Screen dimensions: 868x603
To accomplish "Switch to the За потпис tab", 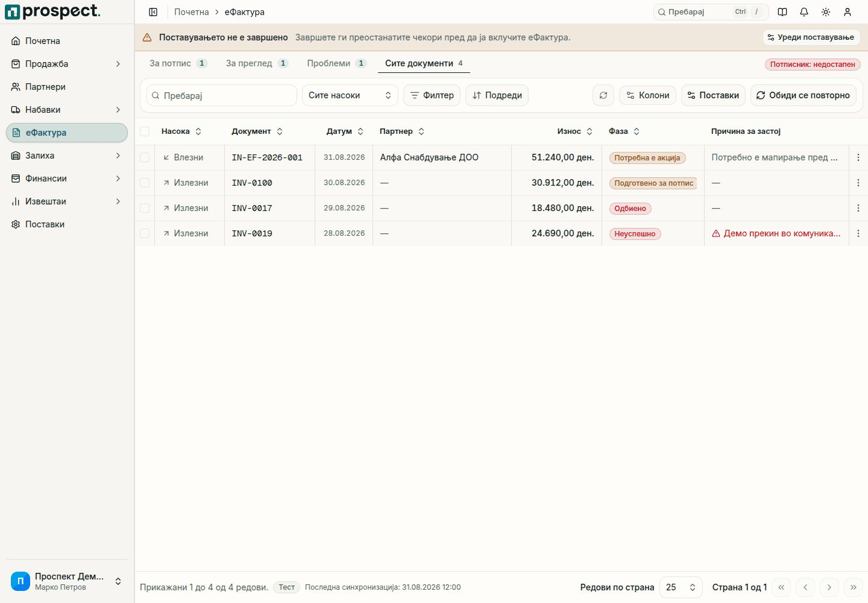I will 178,63.
